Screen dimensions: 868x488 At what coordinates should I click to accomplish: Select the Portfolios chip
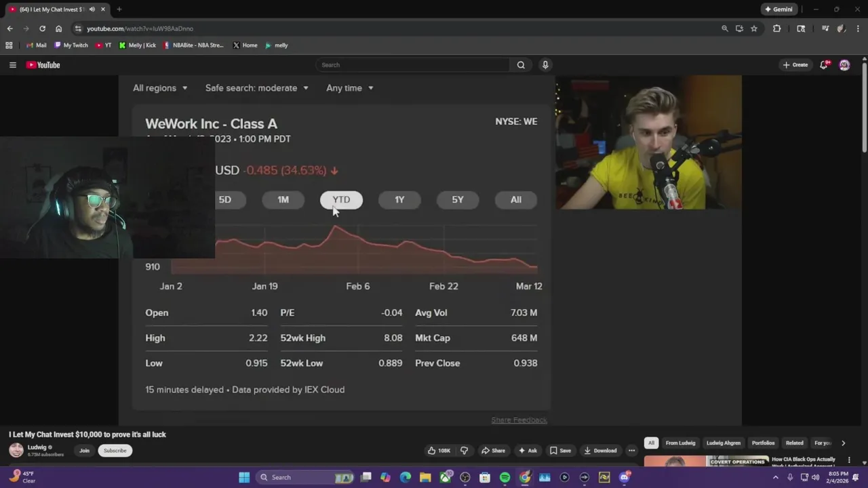click(x=763, y=443)
